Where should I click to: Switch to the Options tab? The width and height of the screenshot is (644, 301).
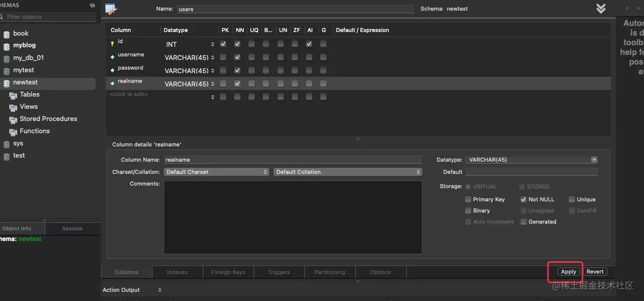[381, 272]
